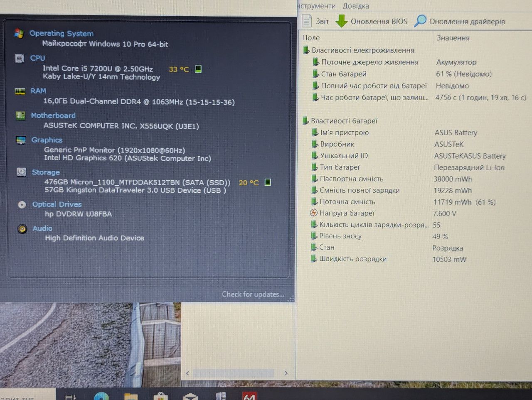Open the Довідка menu

356,6
